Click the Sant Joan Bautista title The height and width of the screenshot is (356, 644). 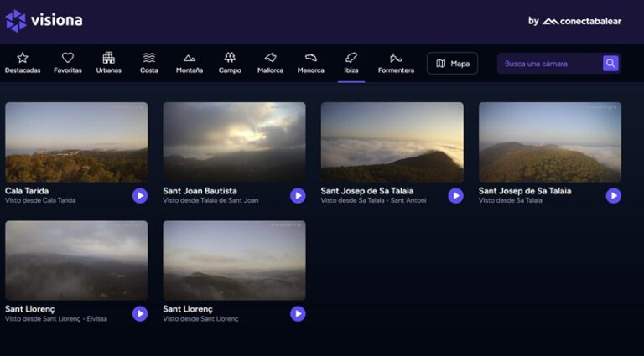(x=200, y=191)
